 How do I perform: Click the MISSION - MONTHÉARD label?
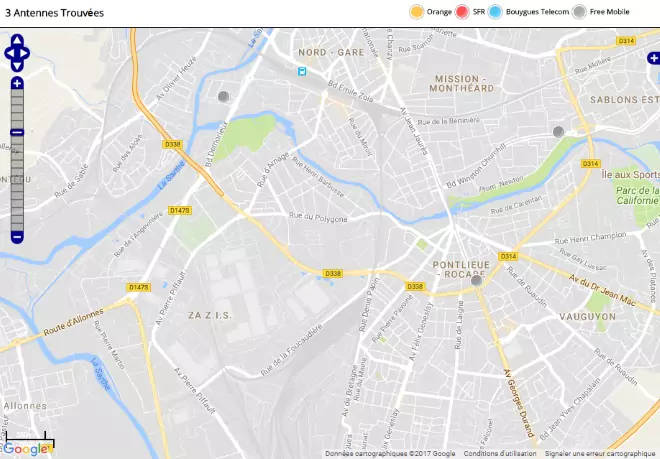pyautogui.click(x=462, y=83)
